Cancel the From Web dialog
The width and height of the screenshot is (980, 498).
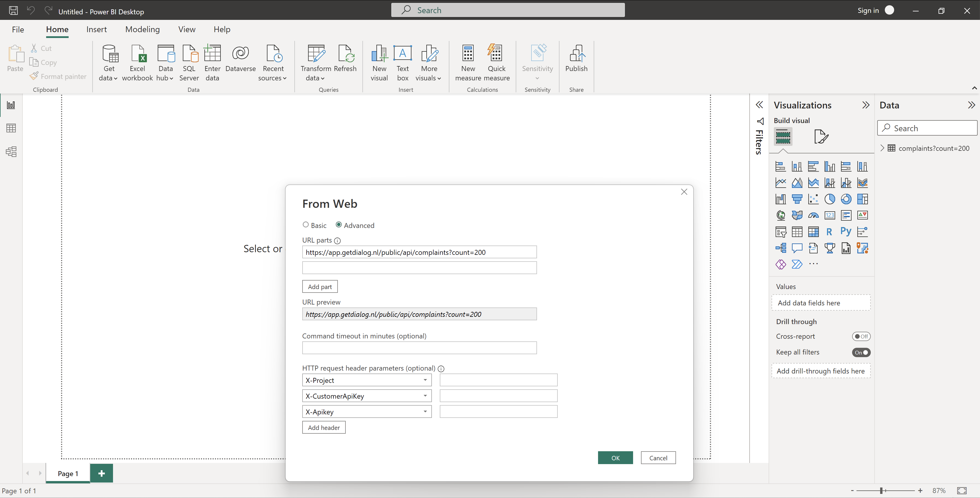click(658, 458)
